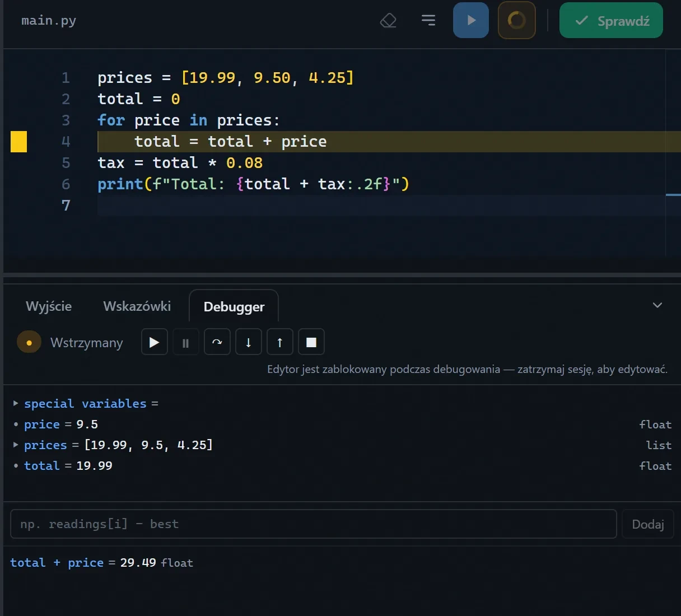Click the Sprawdź check button
Image resolution: width=681 pixels, height=616 pixels.
click(x=611, y=20)
